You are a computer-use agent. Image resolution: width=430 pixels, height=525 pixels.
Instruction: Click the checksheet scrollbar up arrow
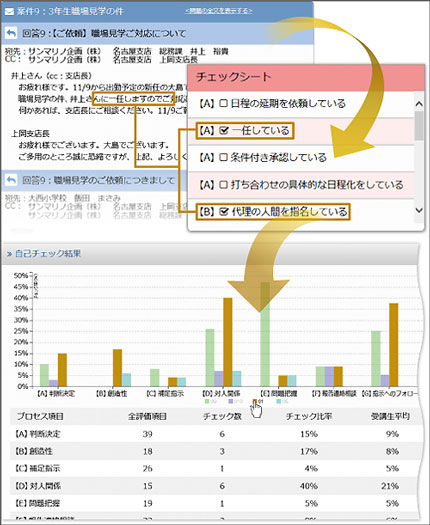[x=419, y=104]
